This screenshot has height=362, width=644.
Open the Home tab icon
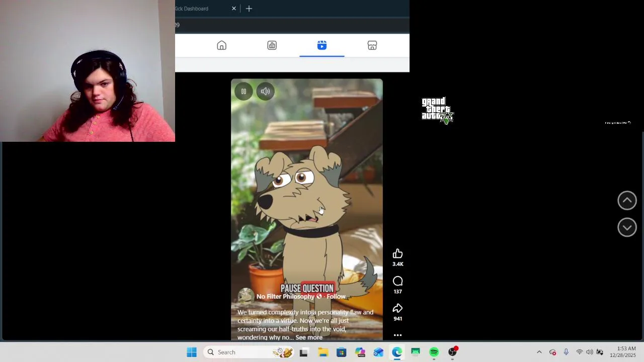(221, 46)
